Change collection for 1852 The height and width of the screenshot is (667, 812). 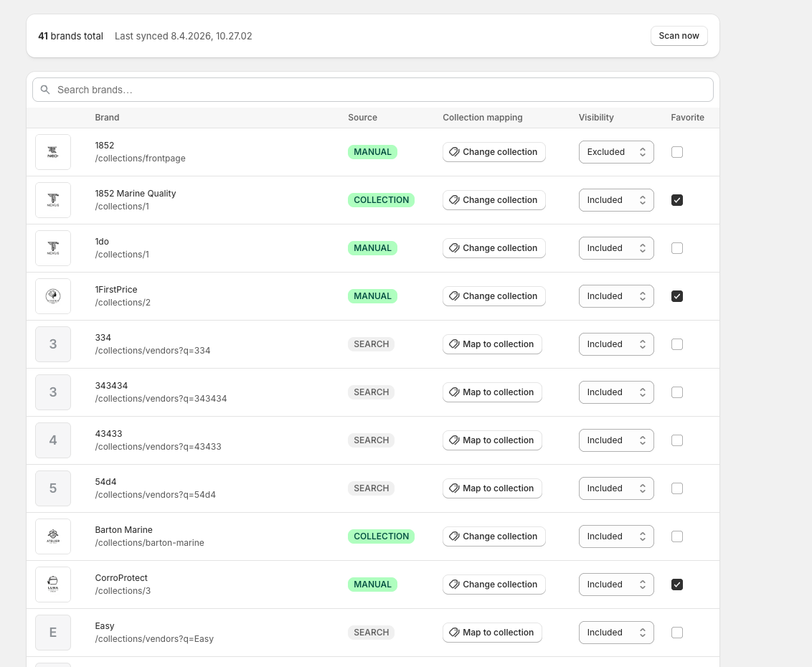(x=494, y=152)
